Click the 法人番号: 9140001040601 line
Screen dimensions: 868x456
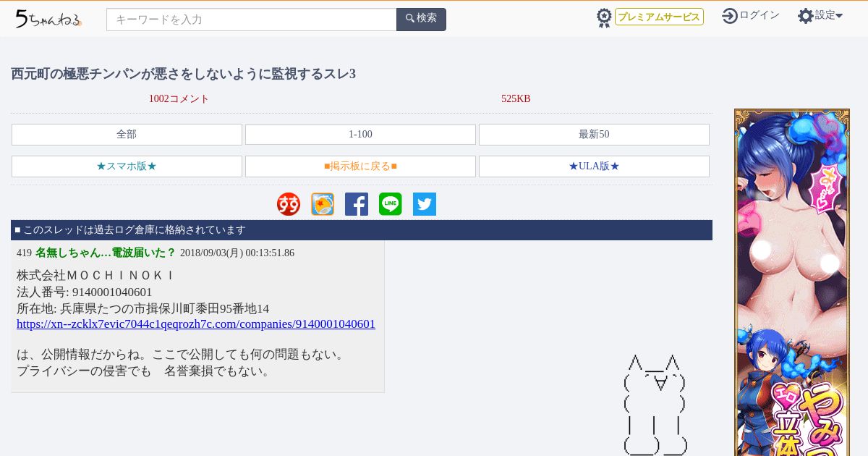(85, 292)
